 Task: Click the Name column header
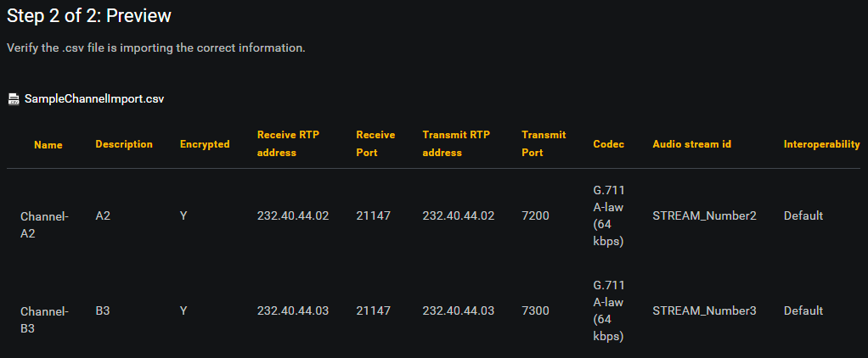[x=48, y=145]
